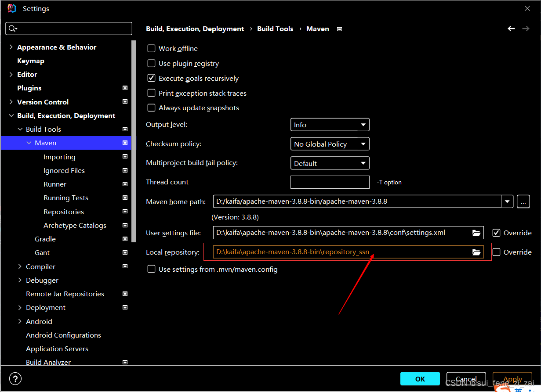Image resolution: width=541 pixels, height=392 pixels.
Task: Click the help question mark icon
Action: [15, 379]
